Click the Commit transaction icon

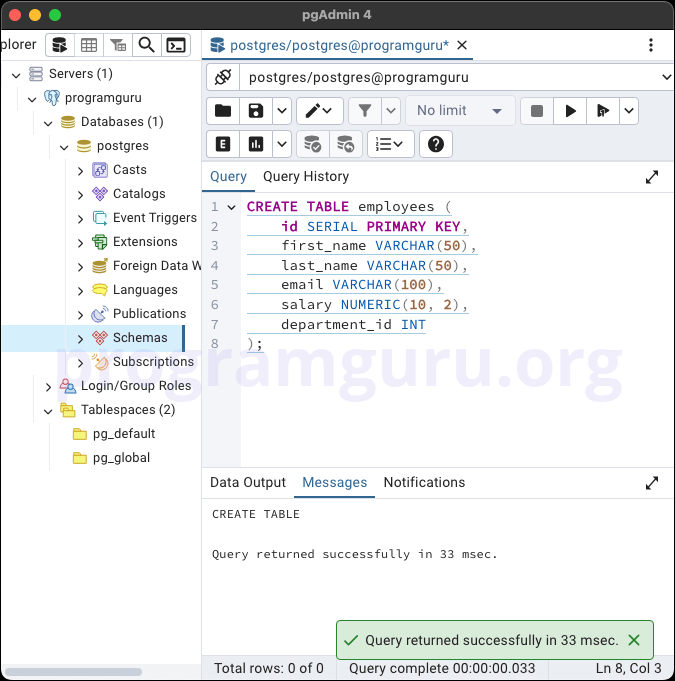coord(312,144)
